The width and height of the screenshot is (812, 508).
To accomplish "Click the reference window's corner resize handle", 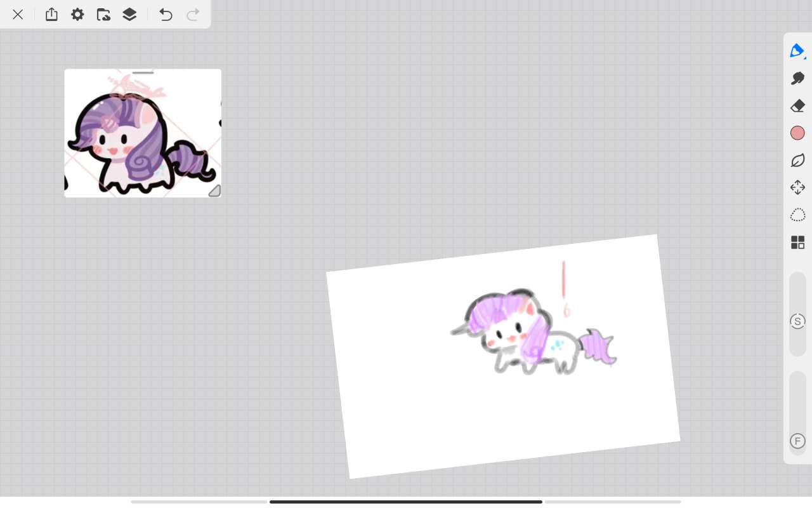I will 214,190.
